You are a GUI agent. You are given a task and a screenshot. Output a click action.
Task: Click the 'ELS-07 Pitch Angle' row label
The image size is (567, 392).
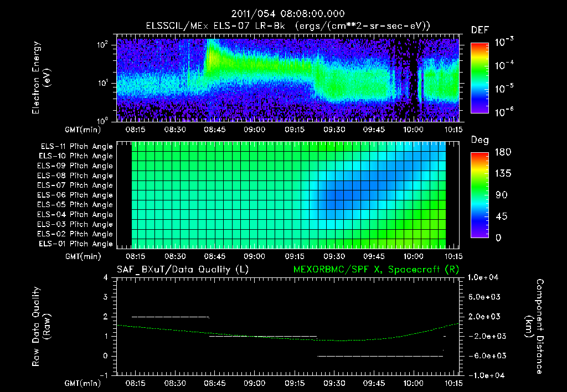pos(75,185)
